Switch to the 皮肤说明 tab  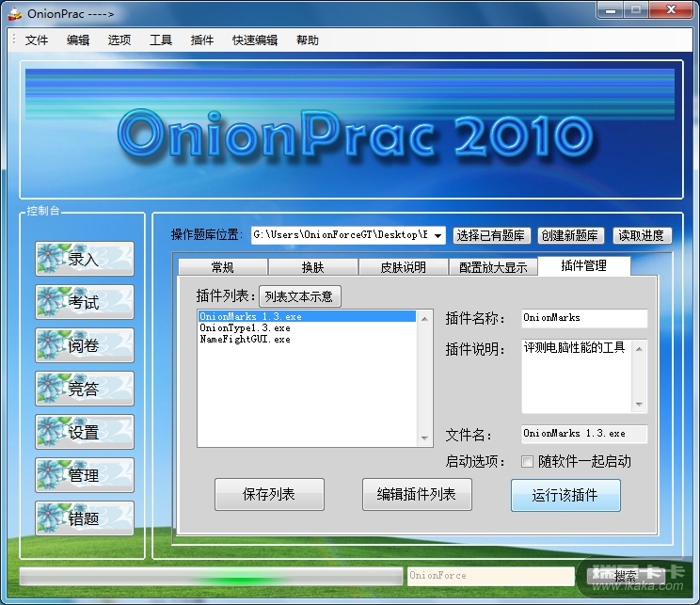[403, 267]
